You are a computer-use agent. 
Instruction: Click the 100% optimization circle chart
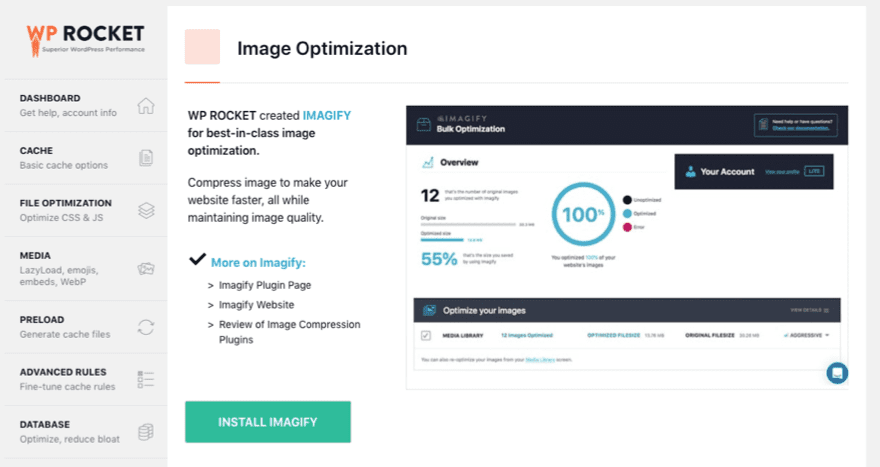[585, 213]
